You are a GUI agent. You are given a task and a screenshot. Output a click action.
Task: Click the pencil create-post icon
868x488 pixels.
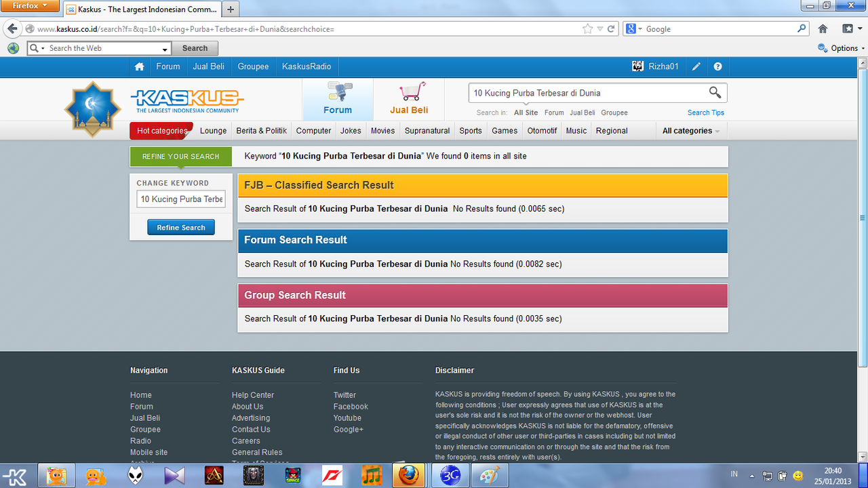[696, 66]
